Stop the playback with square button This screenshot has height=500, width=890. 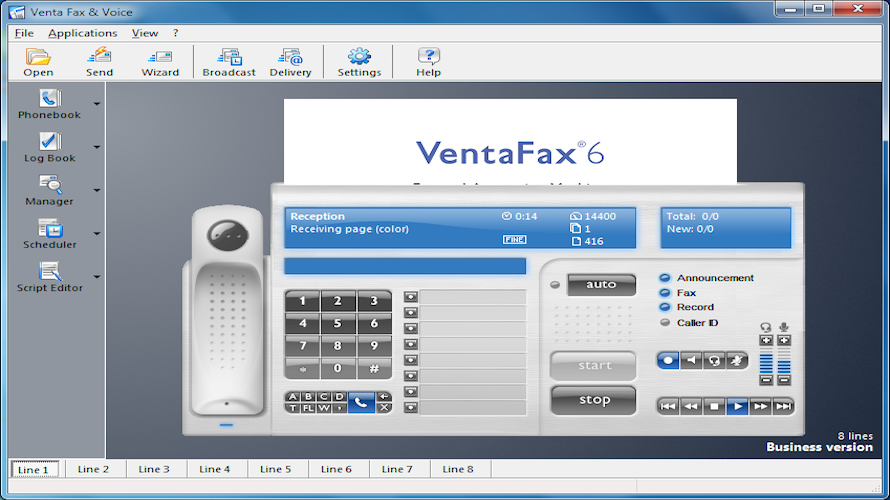[714, 406]
